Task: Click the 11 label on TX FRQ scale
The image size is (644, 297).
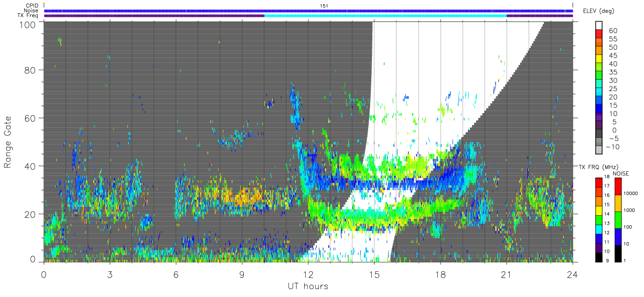Action: 606,243
